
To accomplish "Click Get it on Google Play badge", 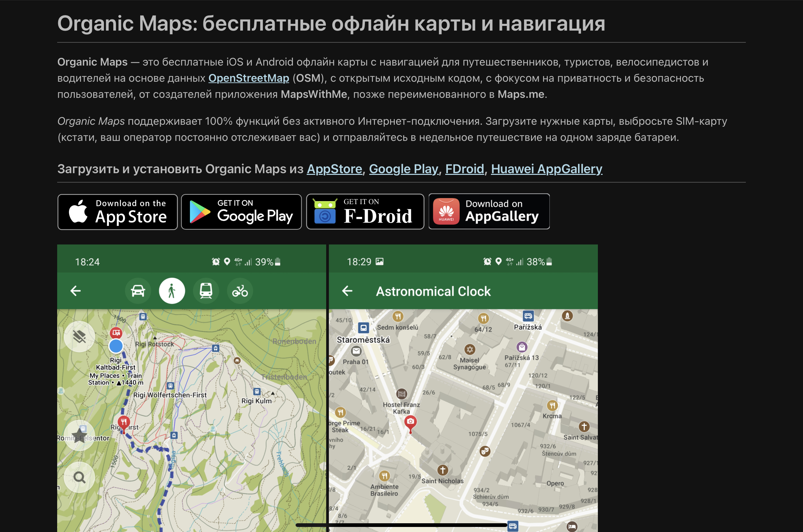I will coord(241,212).
